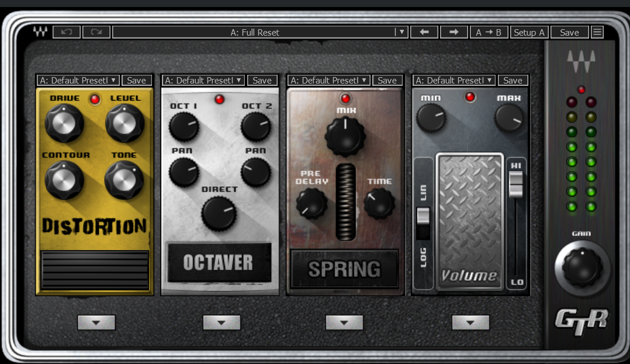Viewport: 630px width, 364px height.
Task: Open the A: Full Reset preset dropdown
Action: tap(261, 32)
